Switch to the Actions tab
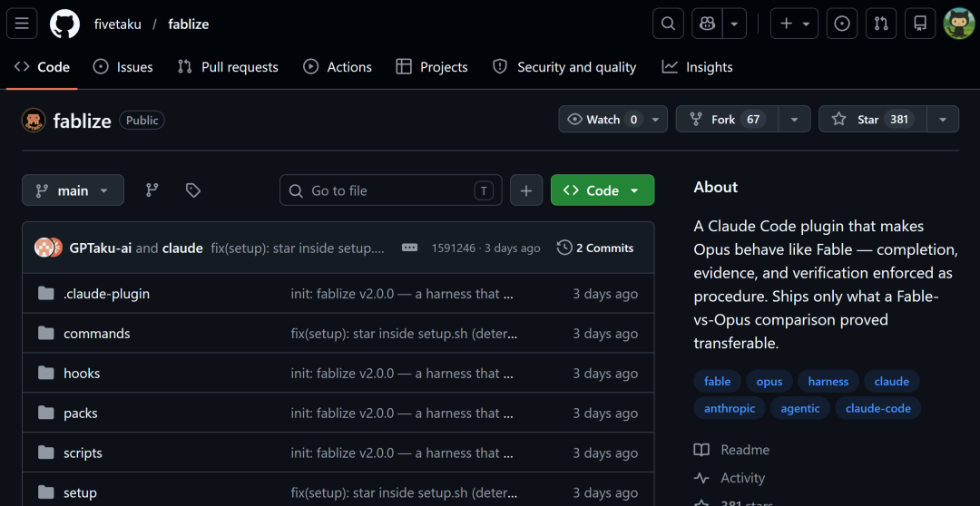This screenshot has height=506, width=980. pos(338,67)
